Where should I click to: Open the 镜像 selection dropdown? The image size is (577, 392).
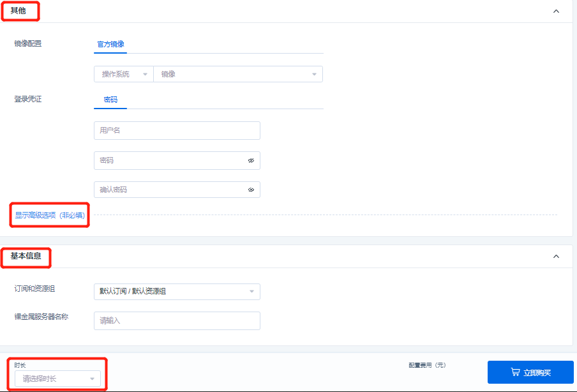(x=237, y=75)
